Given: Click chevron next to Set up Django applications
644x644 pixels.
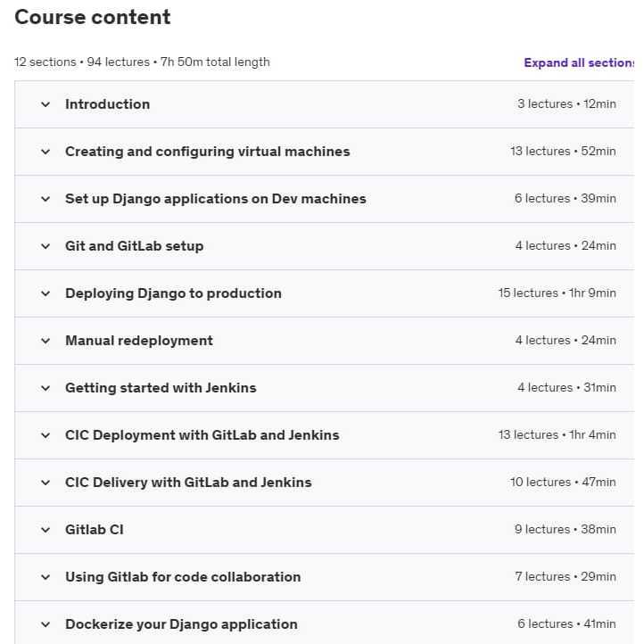Looking at the screenshot, I should pos(45,199).
